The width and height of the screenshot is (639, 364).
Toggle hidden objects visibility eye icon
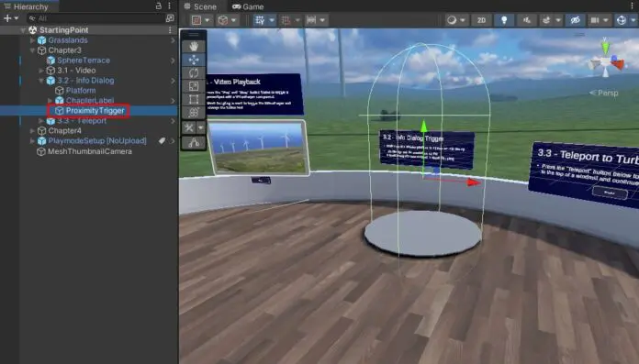(x=575, y=20)
